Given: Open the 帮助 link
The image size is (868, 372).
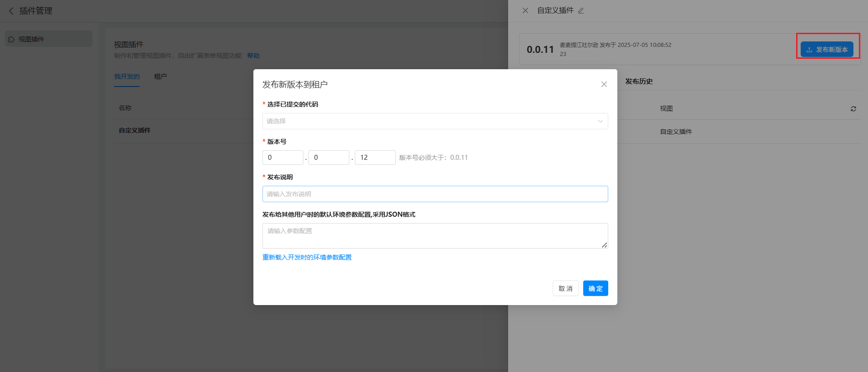Looking at the screenshot, I should click(x=253, y=56).
